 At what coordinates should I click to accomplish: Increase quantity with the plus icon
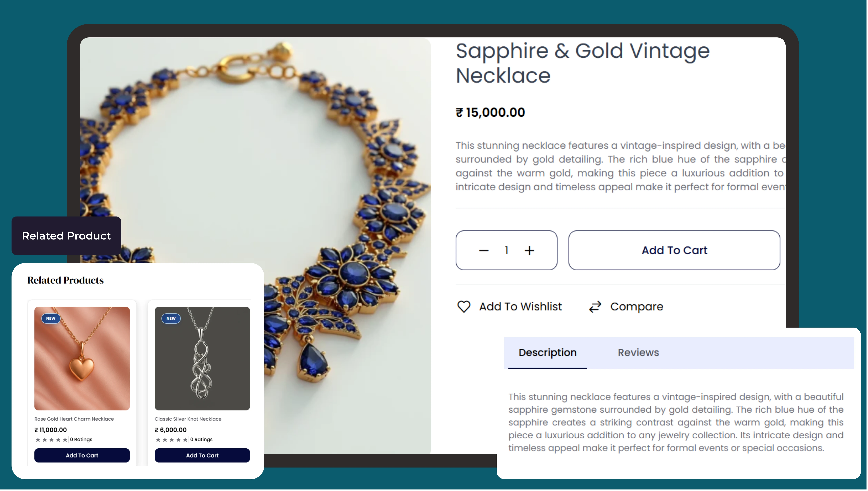pos(529,250)
